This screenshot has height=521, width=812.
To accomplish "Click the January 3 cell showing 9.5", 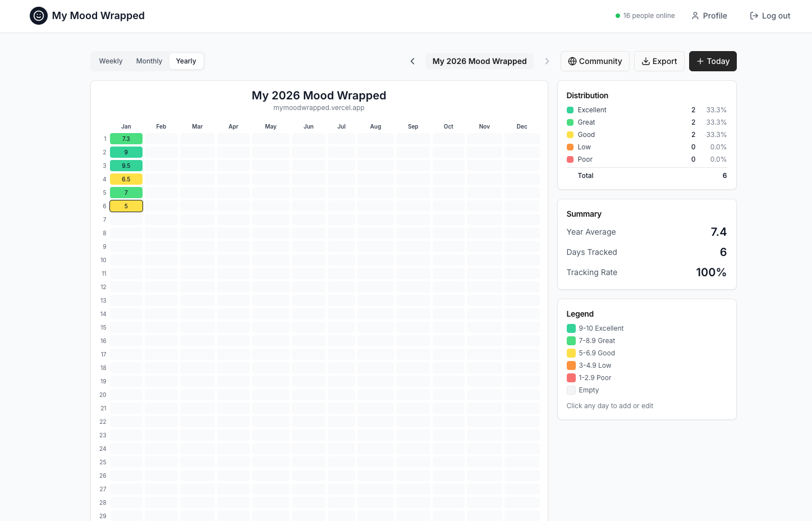I will point(126,166).
